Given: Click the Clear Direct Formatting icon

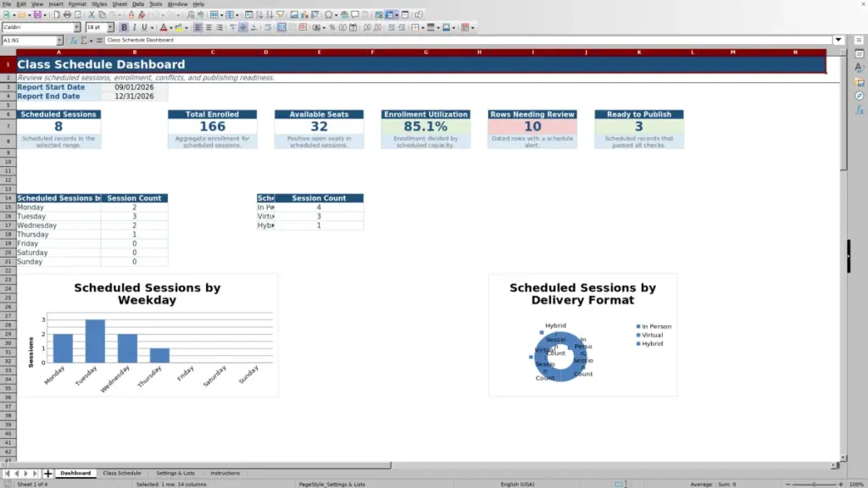Looking at the screenshot, I should point(142,14).
